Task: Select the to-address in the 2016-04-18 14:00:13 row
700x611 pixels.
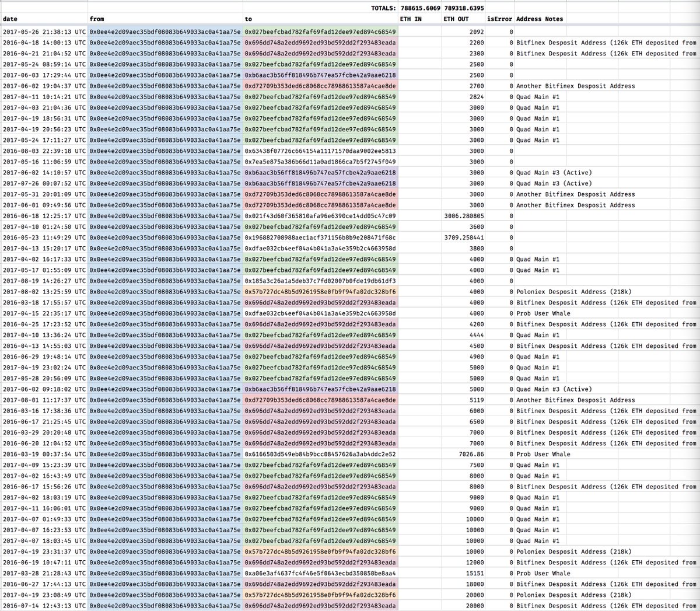Action: click(x=320, y=43)
